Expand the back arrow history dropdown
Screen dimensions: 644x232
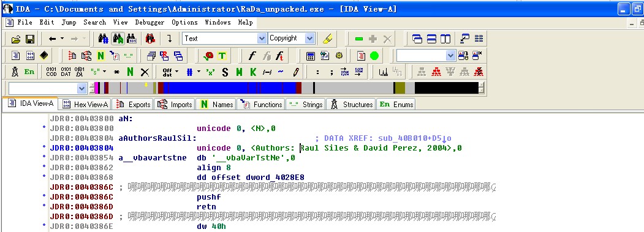coord(63,39)
